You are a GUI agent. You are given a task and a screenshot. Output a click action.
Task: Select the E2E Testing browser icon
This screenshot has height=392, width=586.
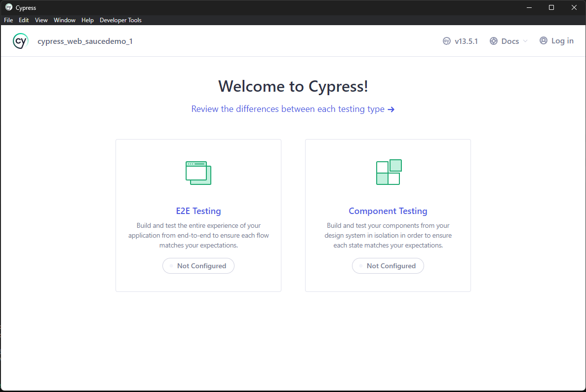pos(198,173)
